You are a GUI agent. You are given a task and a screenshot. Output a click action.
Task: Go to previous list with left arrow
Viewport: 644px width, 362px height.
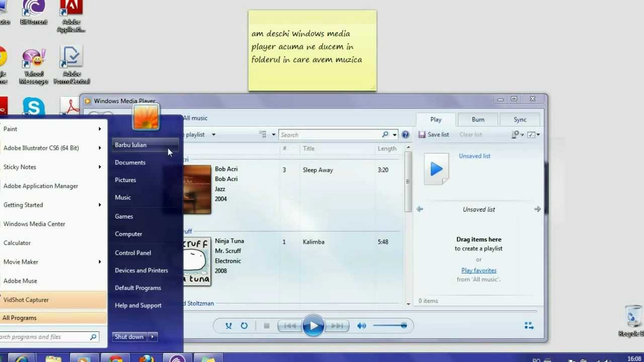point(420,209)
